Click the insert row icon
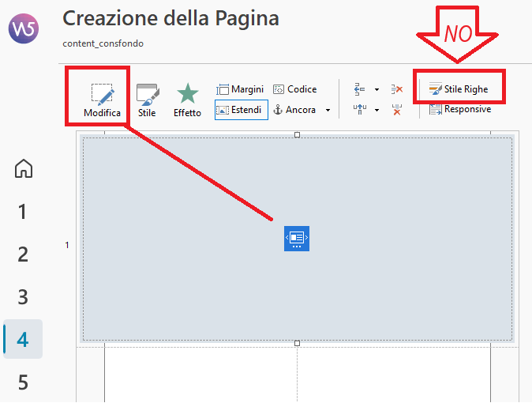Screen dimensions: 532x403 359,89
